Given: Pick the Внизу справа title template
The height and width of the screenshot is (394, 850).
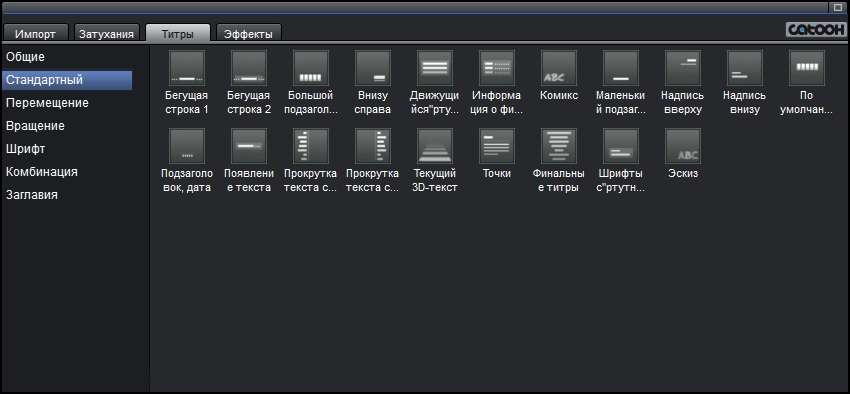Looking at the screenshot, I should point(373,68).
